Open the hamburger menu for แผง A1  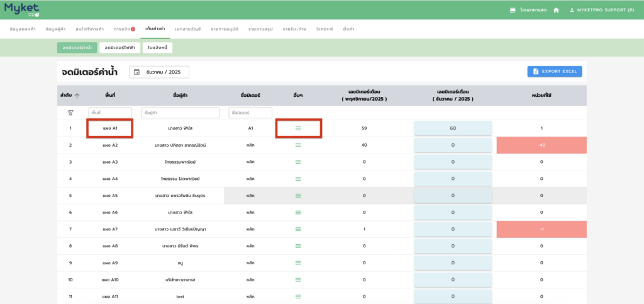[x=298, y=128]
